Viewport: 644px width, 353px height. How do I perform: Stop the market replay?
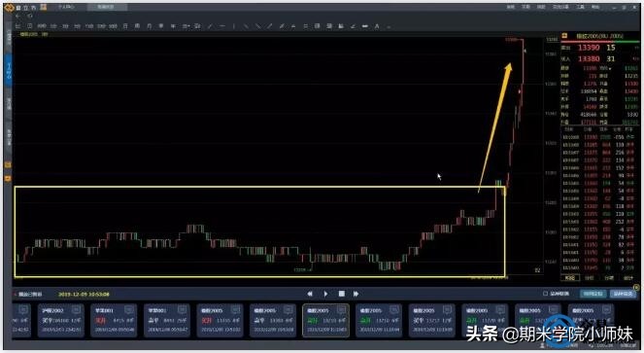[x=341, y=294]
